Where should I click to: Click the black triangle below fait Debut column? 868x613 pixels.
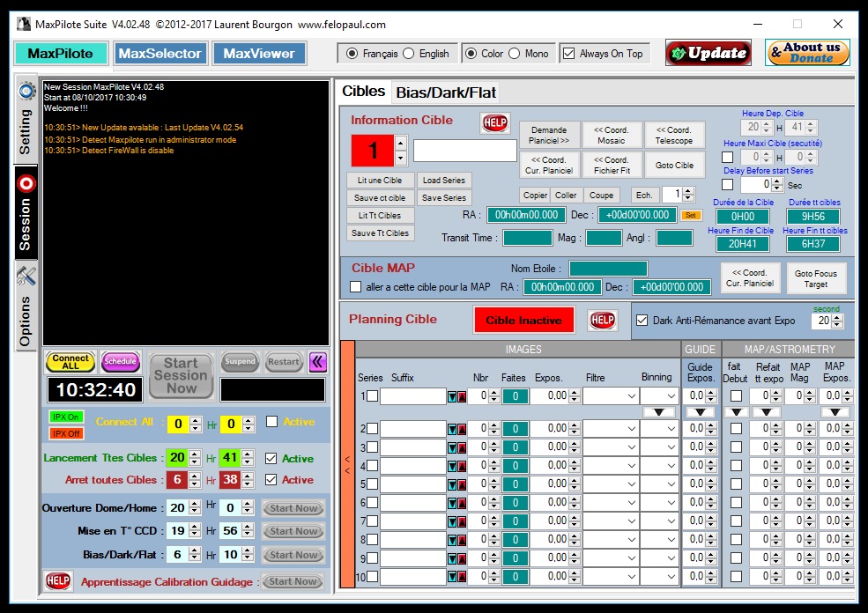coord(736,412)
